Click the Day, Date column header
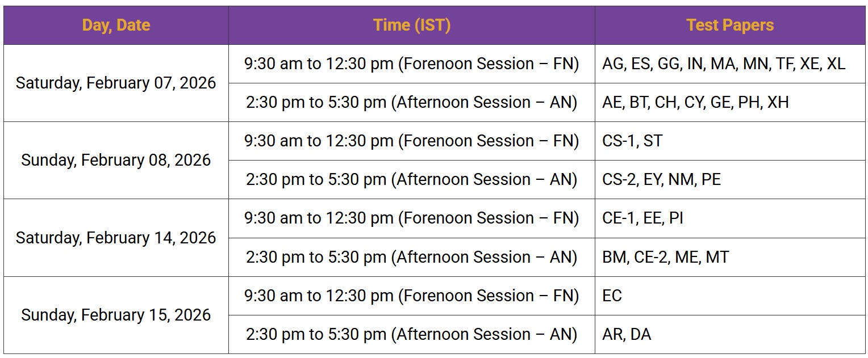Image resolution: width=868 pixels, height=358 pixels. point(116,26)
